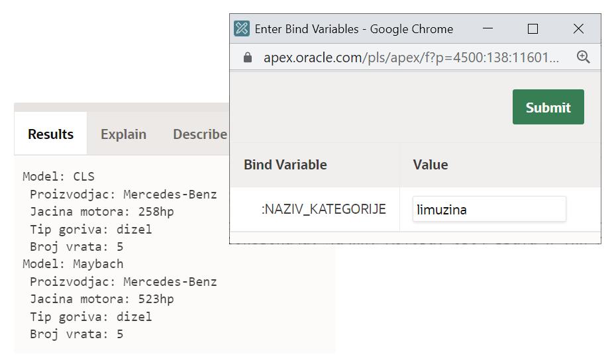
Task: Open the Explain tab
Action: 123,134
